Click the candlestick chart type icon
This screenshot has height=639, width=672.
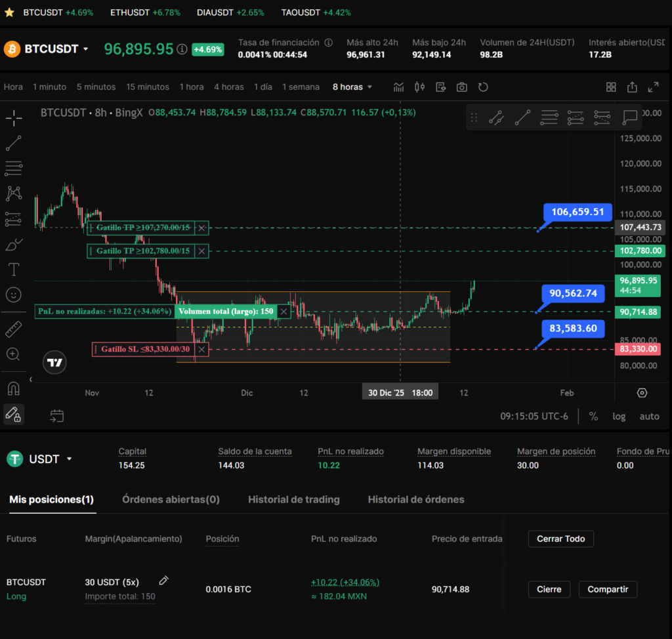(x=420, y=87)
